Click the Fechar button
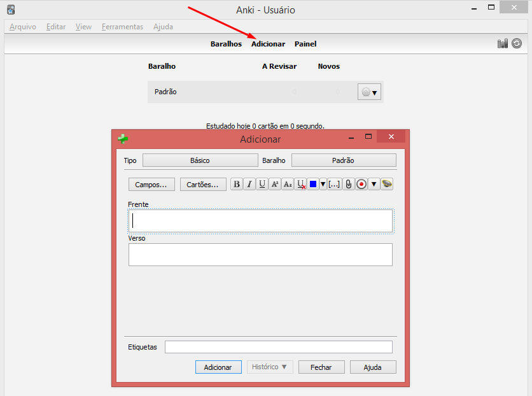 coord(321,367)
